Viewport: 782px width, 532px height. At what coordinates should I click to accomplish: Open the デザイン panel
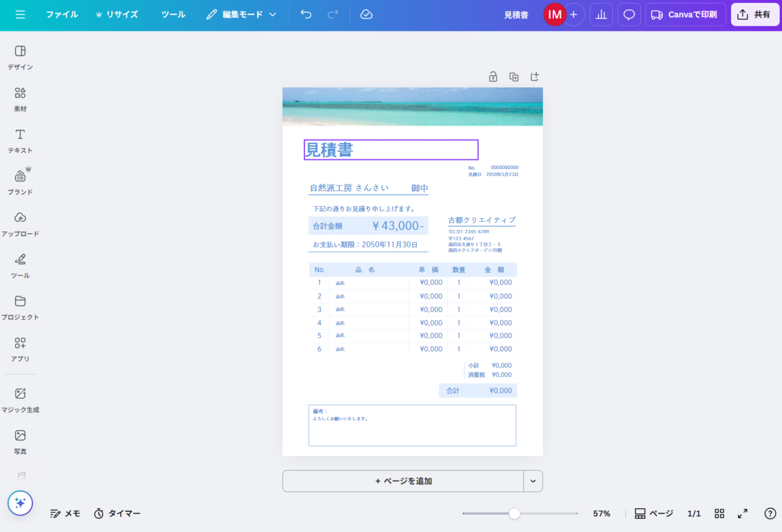tap(20, 58)
